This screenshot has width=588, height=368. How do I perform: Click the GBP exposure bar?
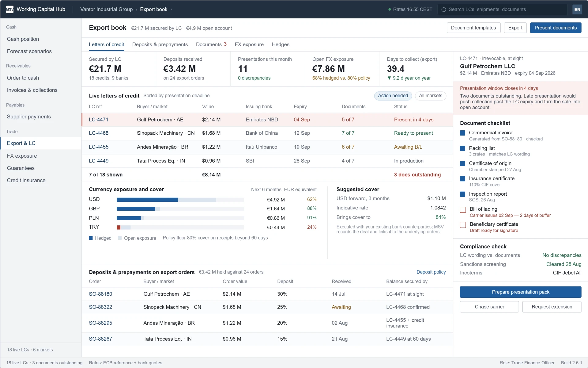[180, 209]
